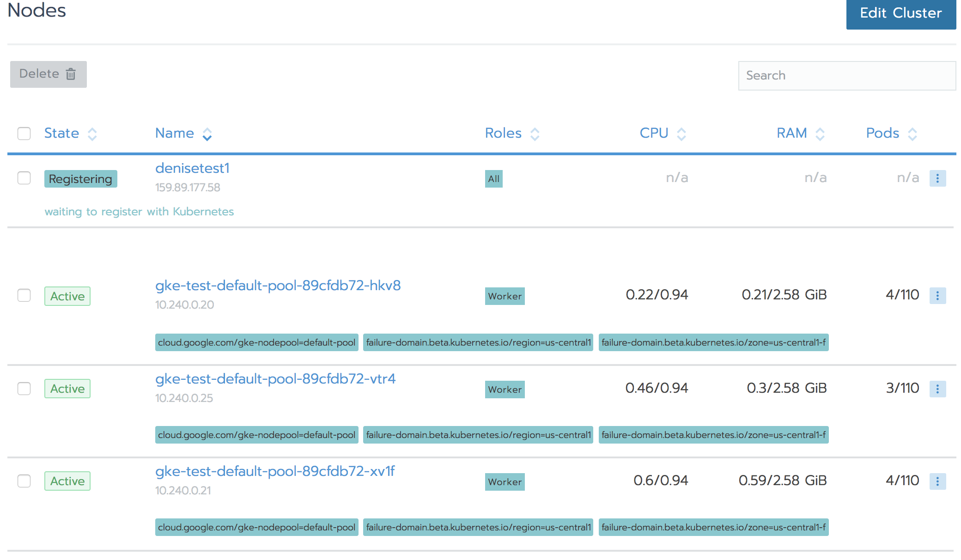Click the Edit Cluster button
961x560 pixels.
tap(900, 13)
